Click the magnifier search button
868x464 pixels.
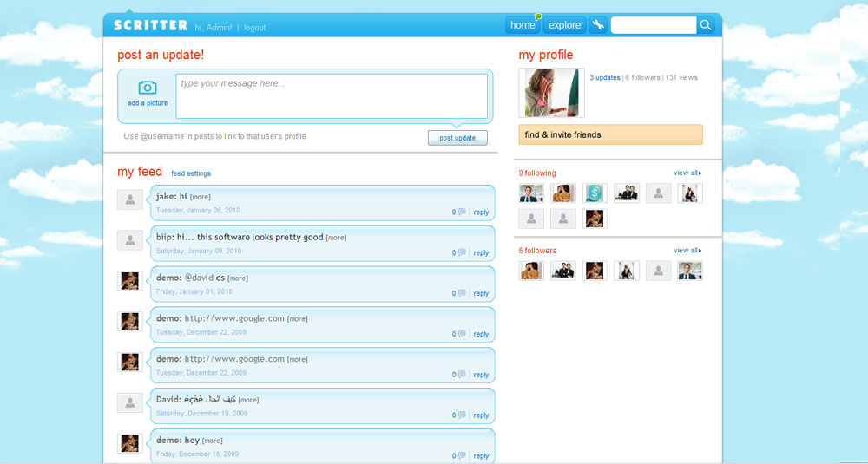coord(707,25)
